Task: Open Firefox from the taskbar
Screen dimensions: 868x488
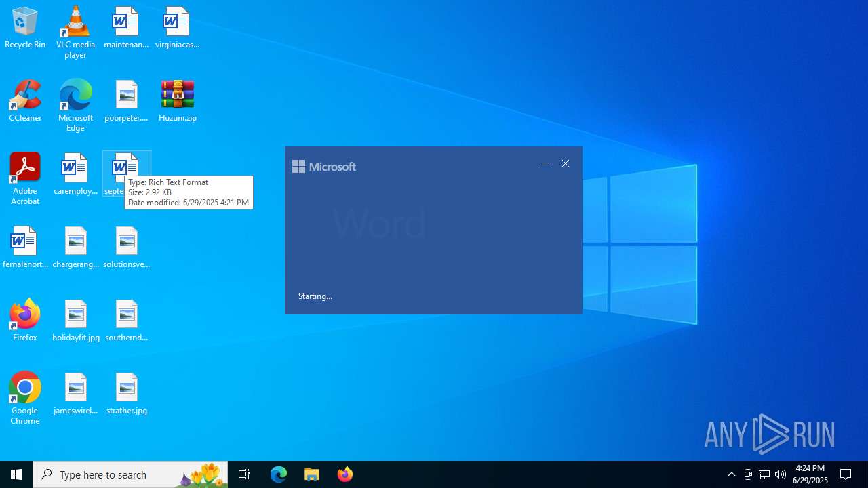Action: pyautogui.click(x=345, y=474)
